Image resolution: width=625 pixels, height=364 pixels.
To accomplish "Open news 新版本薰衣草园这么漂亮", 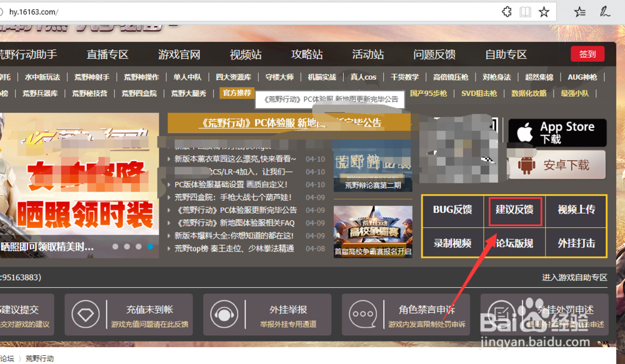I will pyautogui.click(x=235, y=159).
